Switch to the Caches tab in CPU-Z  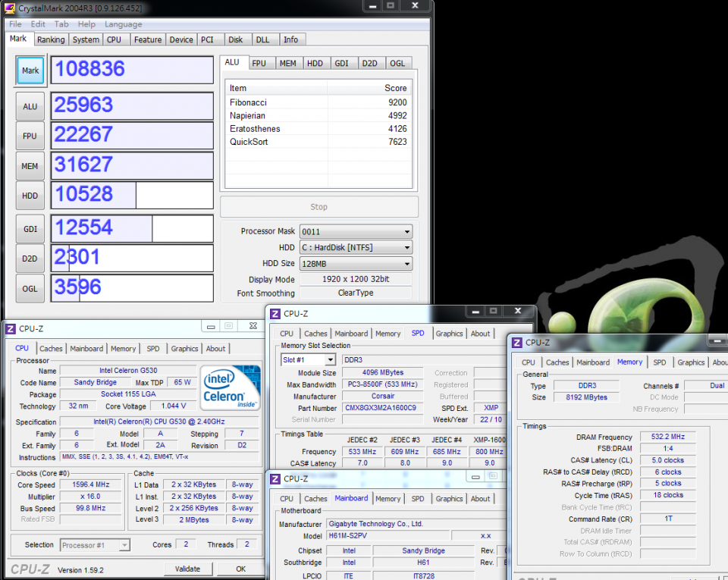click(x=51, y=348)
